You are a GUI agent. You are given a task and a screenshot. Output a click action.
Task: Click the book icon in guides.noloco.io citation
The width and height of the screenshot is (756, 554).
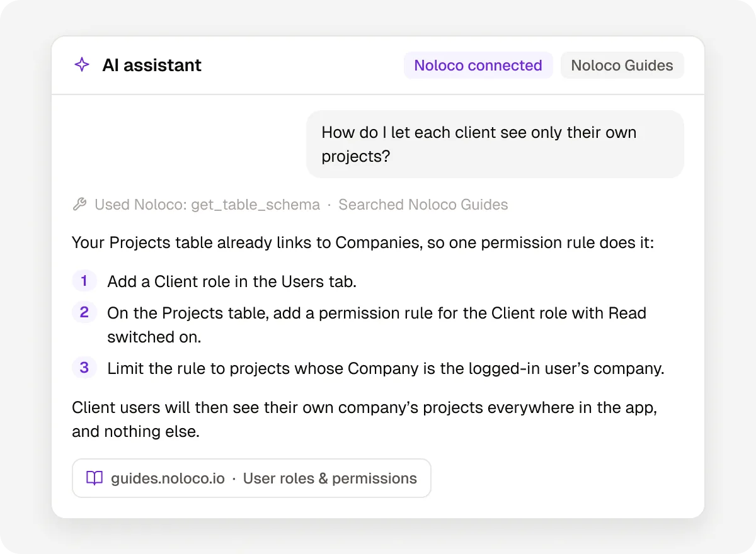[x=94, y=478]
